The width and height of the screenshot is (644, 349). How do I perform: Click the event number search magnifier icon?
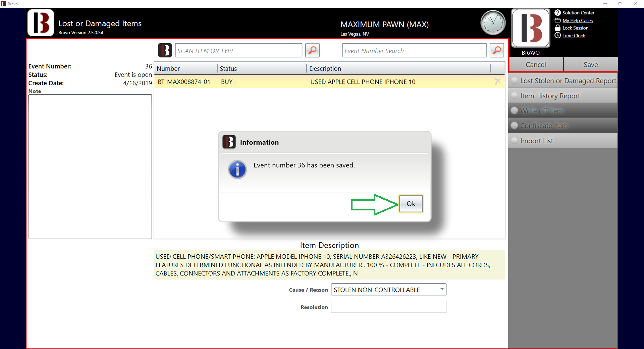pos(497,50)
